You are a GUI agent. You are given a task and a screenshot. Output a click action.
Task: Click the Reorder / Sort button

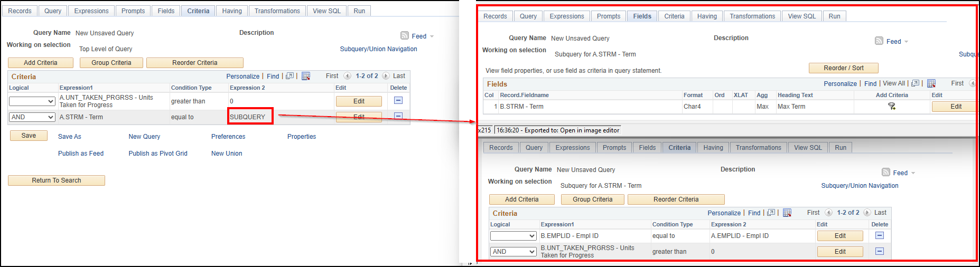[844, 68]
